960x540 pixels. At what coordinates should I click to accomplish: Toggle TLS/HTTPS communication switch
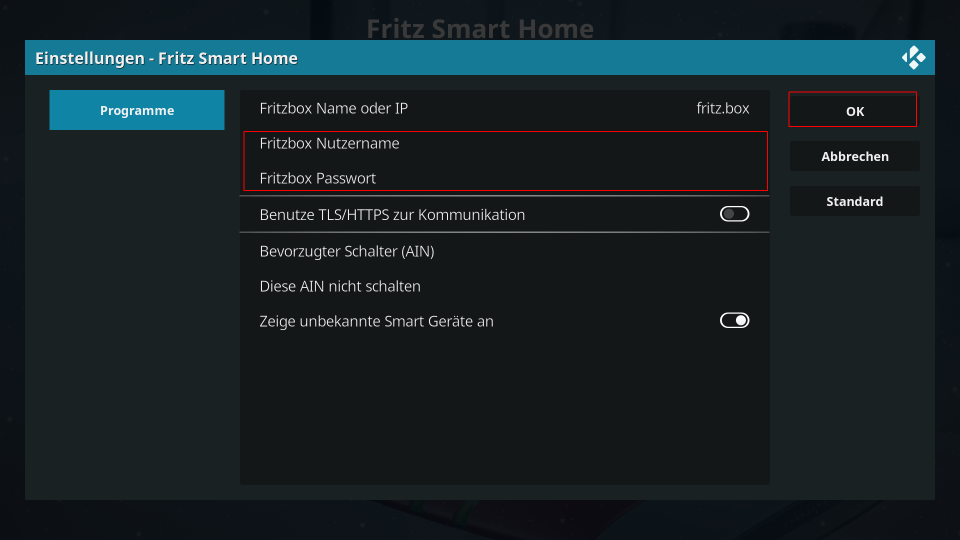(x=734, y=214)
